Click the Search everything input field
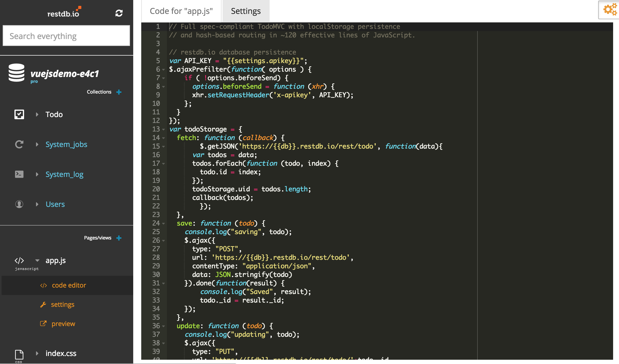The width and height of the screenshot is (619, 364). click(x=67, y=36)
